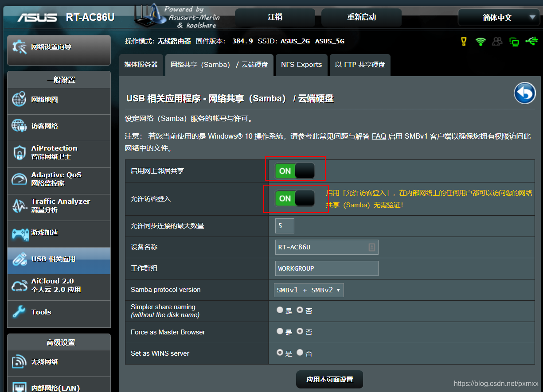Switch to the 网络共享 (Samba) / 云端硬盘 tab
Image resolution: width=543 pixels, height=392 pixels.
point(219,65)
